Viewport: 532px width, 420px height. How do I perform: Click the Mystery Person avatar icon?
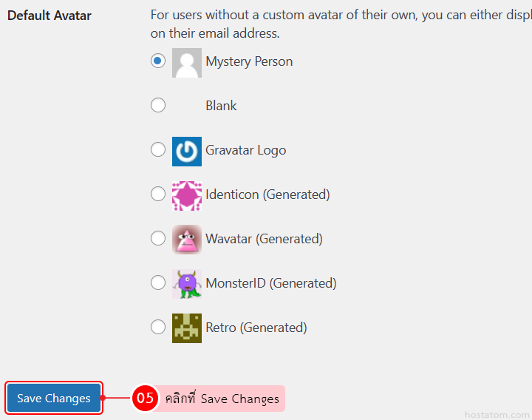[186, 63]
